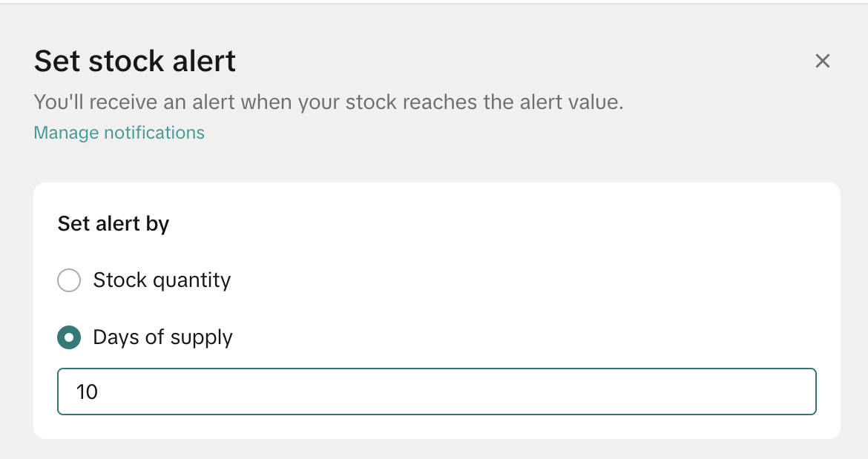Choose to set the alert by stock quantity

coord(69,280)
